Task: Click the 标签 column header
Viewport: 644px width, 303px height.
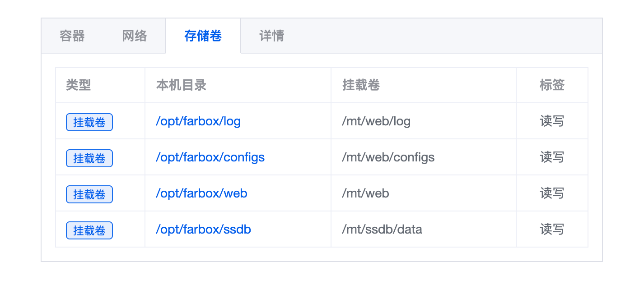Action: [x=552, y=85]
